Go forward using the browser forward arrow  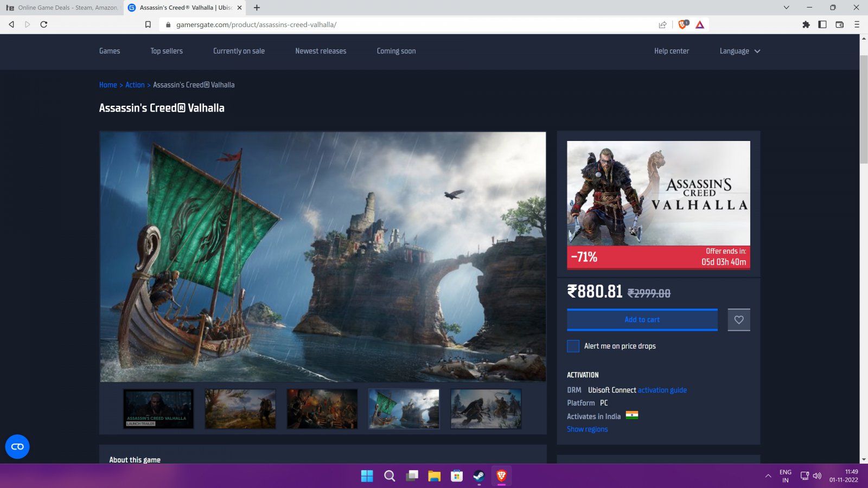click(28, 24)
